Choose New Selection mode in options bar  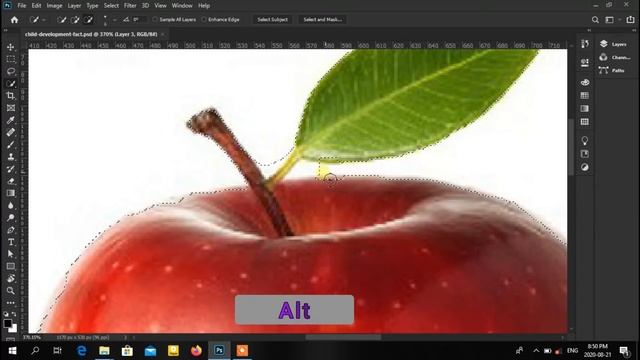[62, 20]
